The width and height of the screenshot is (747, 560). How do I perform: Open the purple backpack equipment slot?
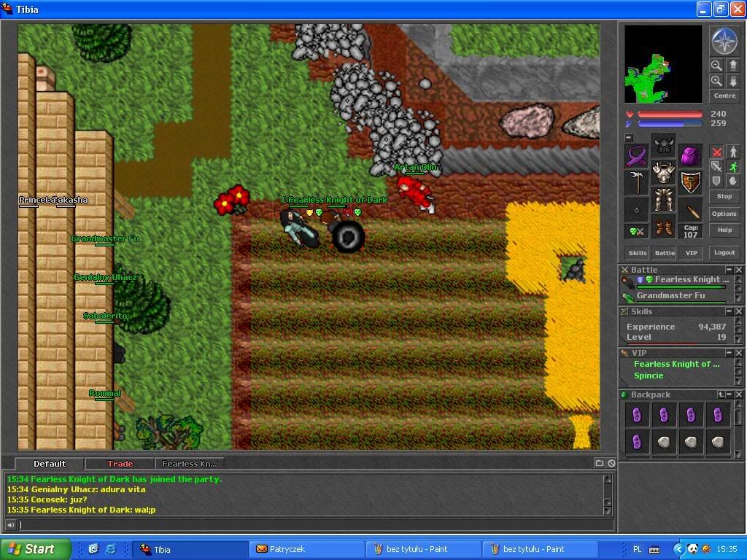690,156
